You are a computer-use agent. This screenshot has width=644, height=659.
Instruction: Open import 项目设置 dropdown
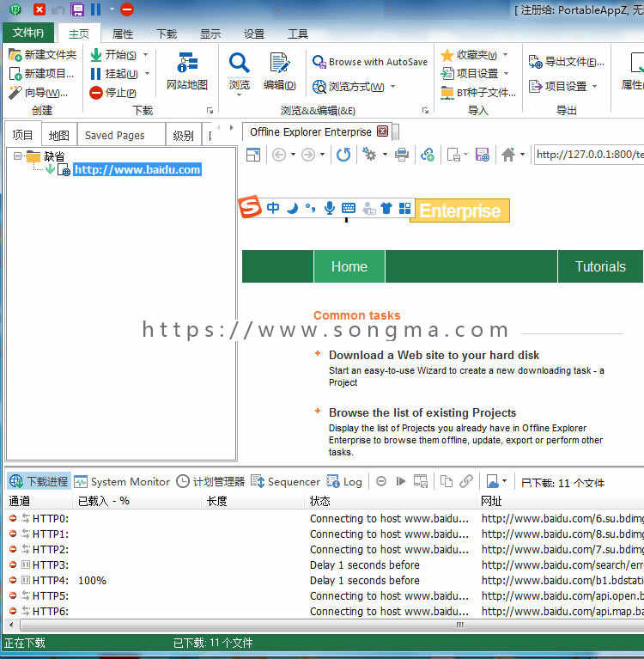(507, 74)
